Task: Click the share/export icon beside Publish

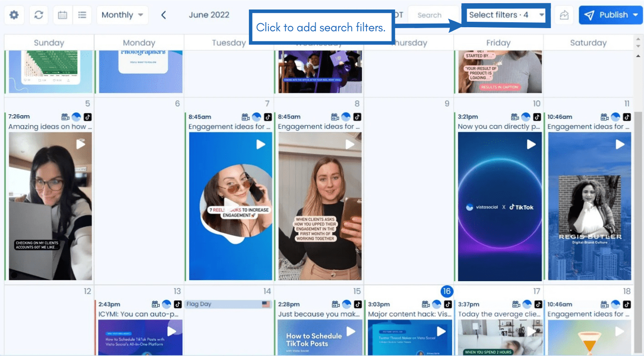Action: 564,15
